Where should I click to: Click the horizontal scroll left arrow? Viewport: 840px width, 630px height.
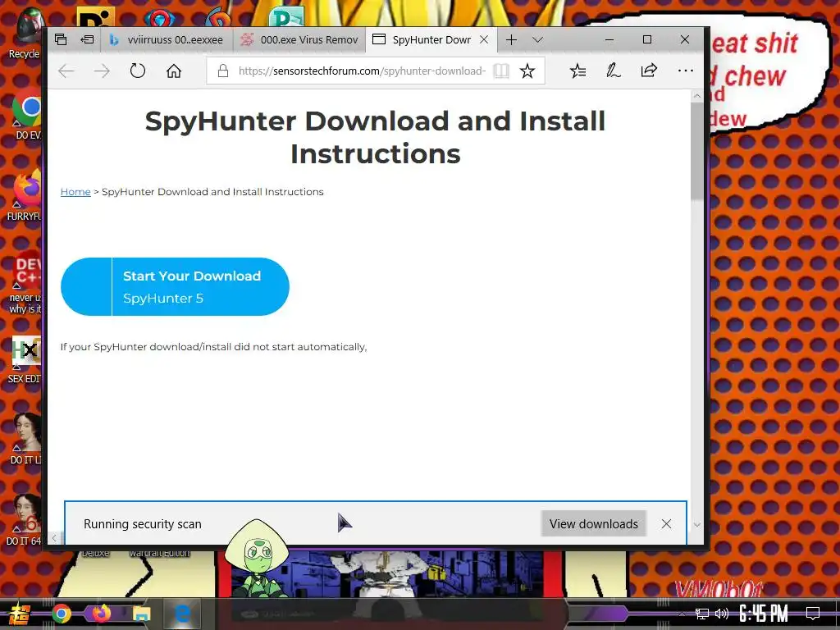pos(54,538)
